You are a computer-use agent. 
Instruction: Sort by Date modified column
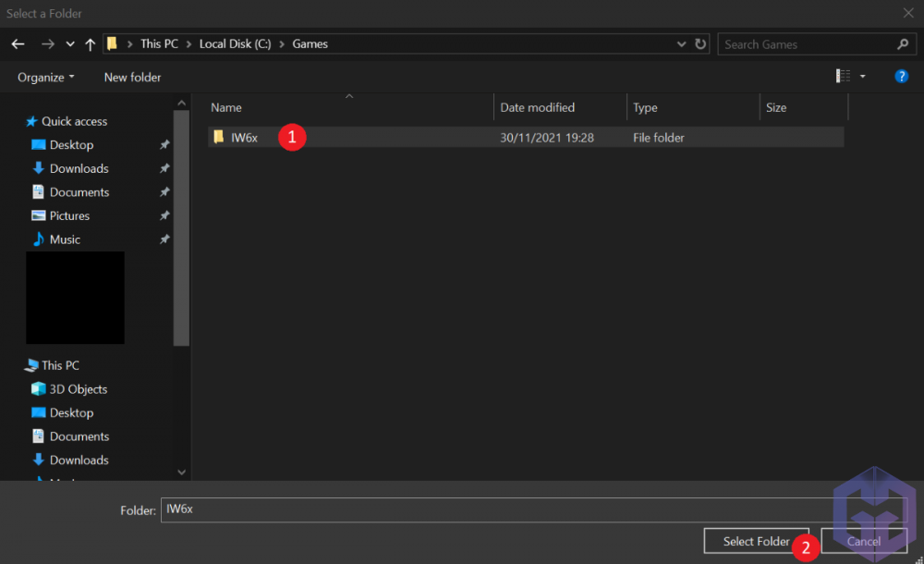pyautogui.click(x=537, y=107)
